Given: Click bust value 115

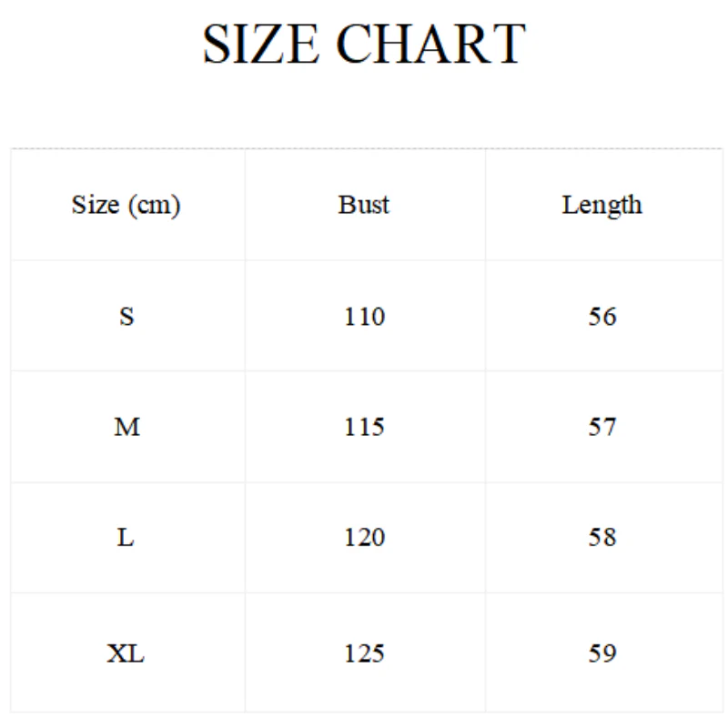Looking at the screenshot, I should [x=364, y=427].
